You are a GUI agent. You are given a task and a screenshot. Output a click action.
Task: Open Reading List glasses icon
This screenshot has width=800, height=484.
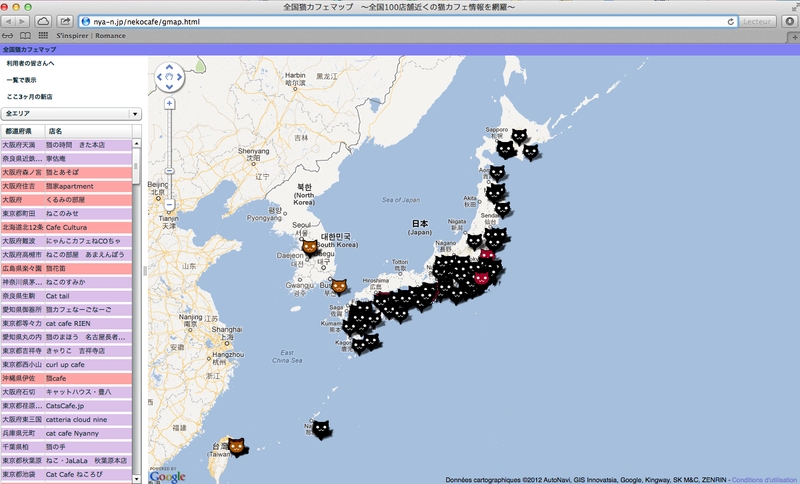click(9, 35)
